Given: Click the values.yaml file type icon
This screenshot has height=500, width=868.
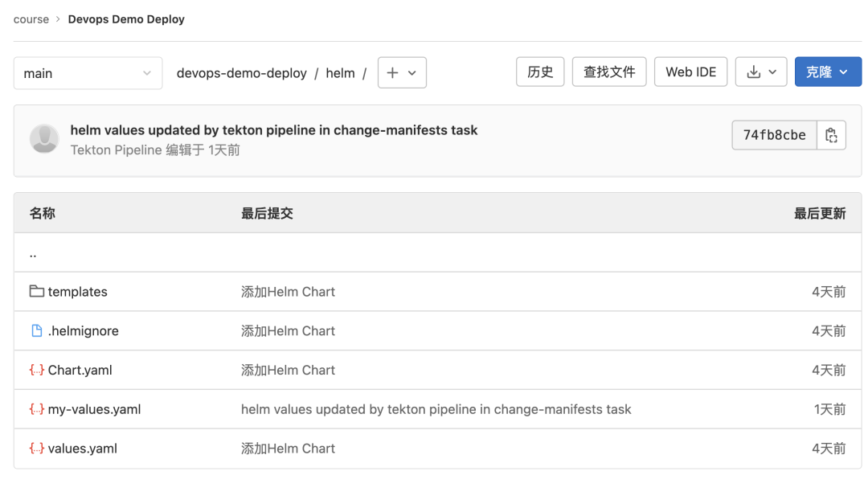Looking at the screenshot, I should pyautogui.click(x=36, y=449).
